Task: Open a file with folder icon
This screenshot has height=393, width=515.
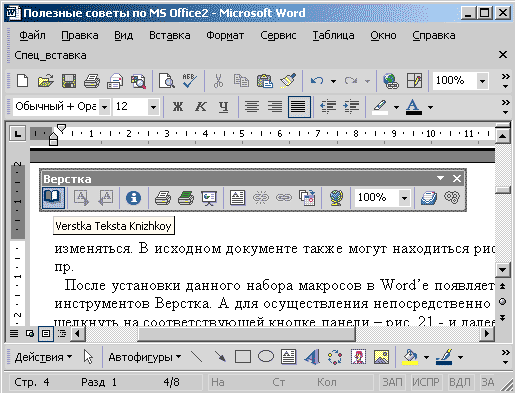Action: click(46, 81)
